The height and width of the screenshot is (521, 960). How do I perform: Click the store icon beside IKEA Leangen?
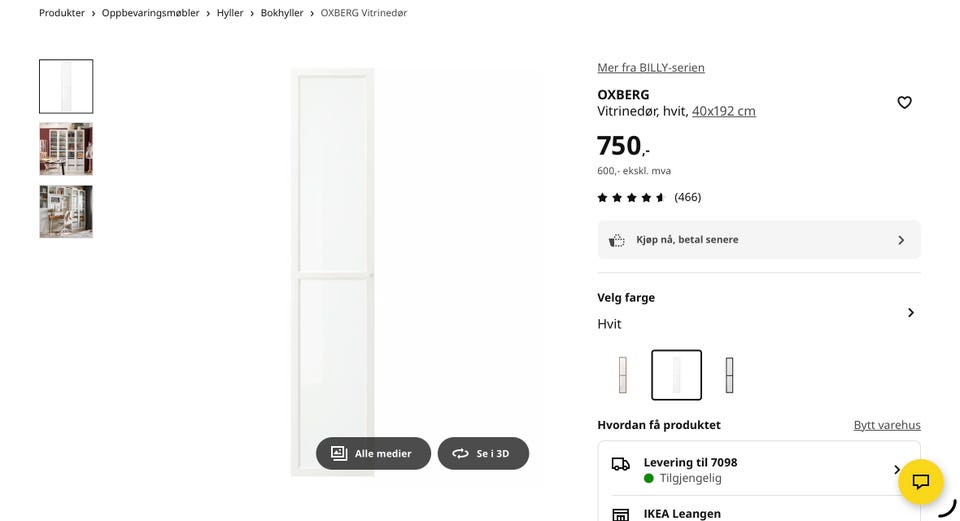coord(621,514)
